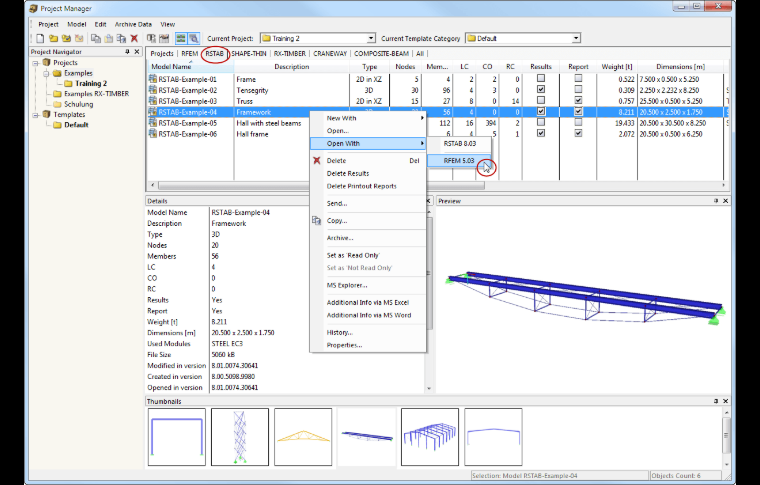Toggle the Preview view toolbar button
The image size is (760, 485).
click(193, 38)
